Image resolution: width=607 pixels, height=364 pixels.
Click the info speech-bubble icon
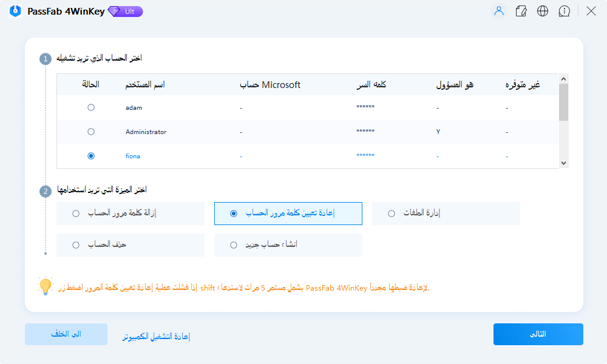click(x=565, y=10)
